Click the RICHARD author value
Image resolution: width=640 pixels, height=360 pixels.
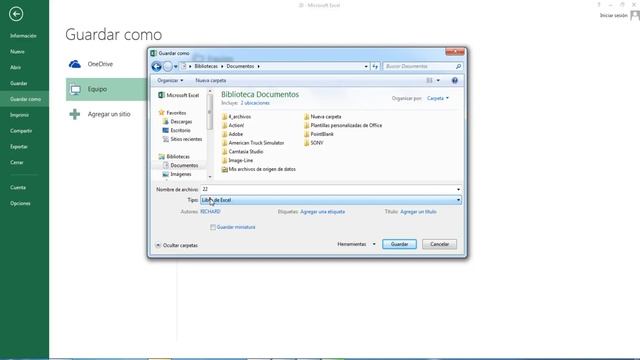[x=210, y=212]
